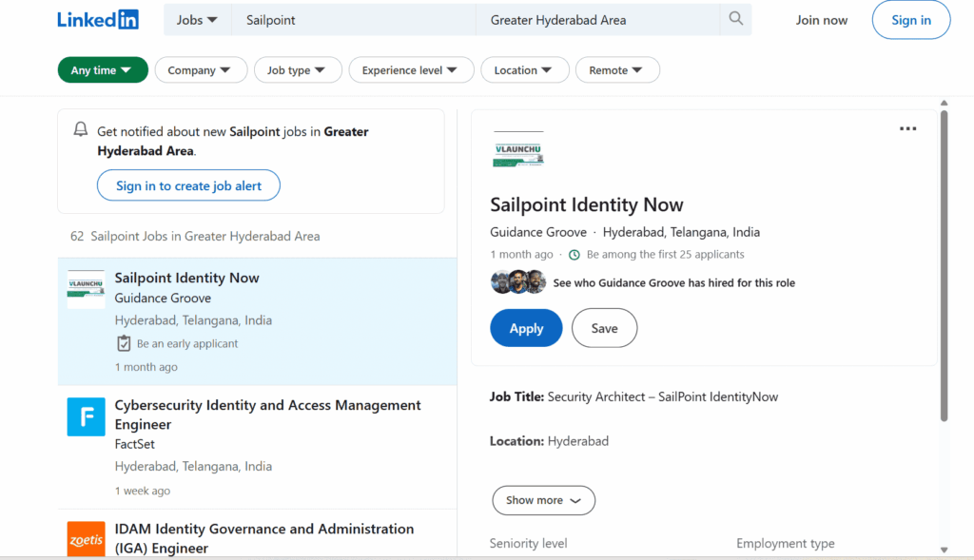
Task: Open the three-dots menu on job details
Action: coord(907,128)
